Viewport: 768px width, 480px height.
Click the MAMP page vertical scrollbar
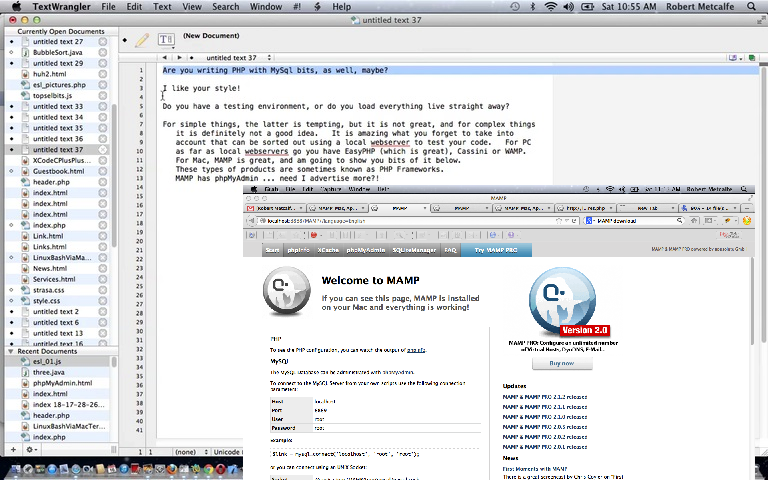(753, 300)
